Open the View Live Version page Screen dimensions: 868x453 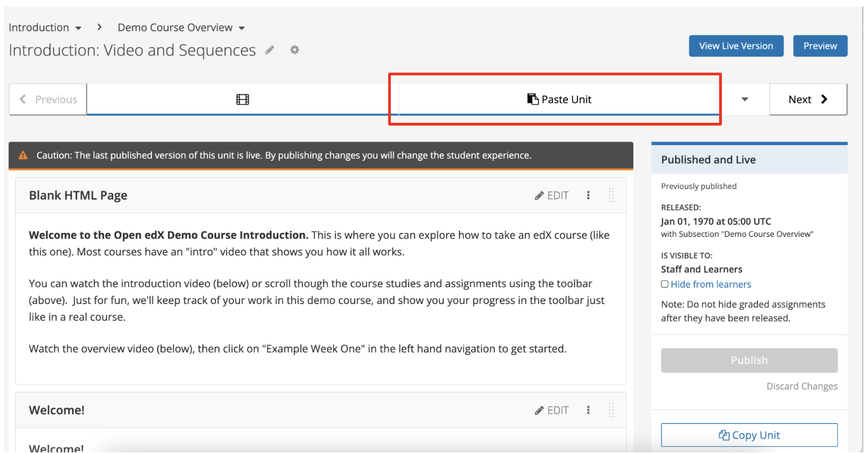tap(735, 45)
